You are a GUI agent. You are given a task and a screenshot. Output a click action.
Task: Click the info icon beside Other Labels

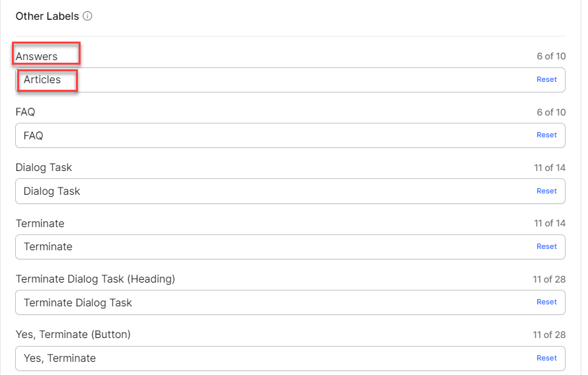pos(87,16)
